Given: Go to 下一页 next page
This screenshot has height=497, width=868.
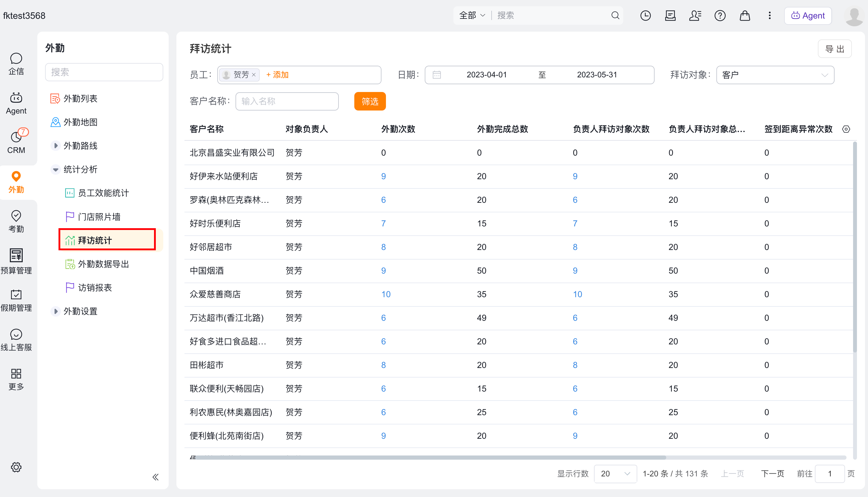Looking at the screenshot, I should click(x=772, y=473).
